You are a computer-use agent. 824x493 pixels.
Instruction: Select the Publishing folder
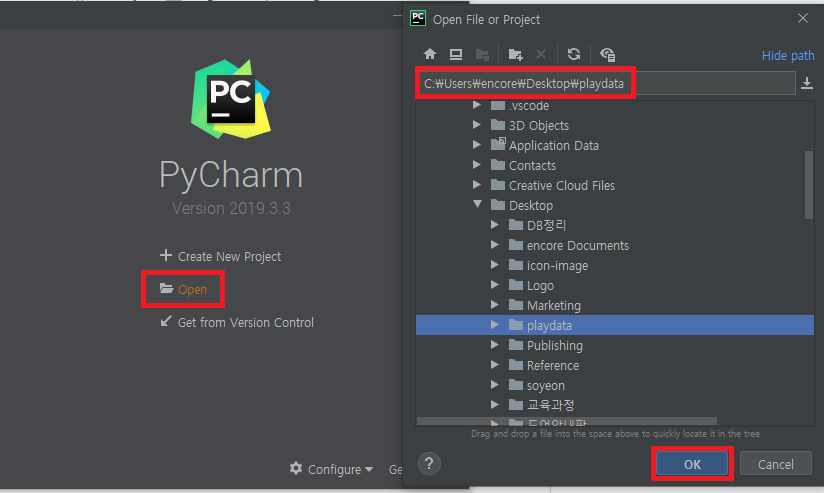tap(615, 345)
